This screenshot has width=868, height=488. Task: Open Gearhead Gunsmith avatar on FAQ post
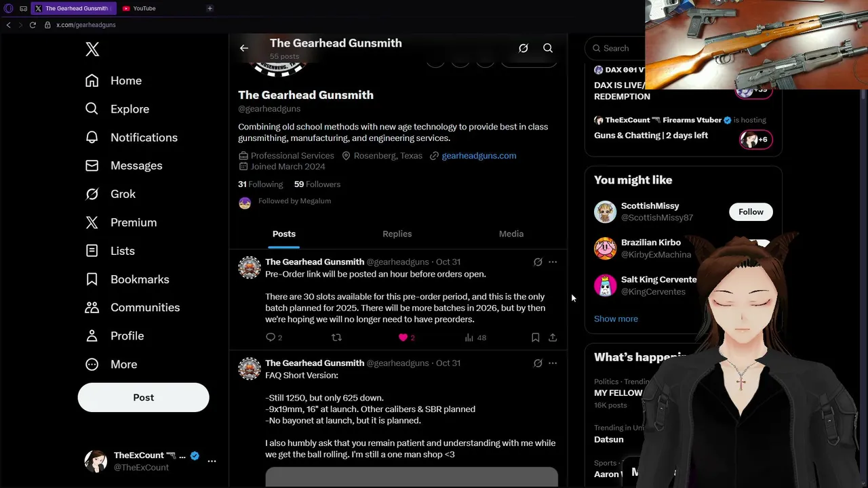click(x=250, y=369)
